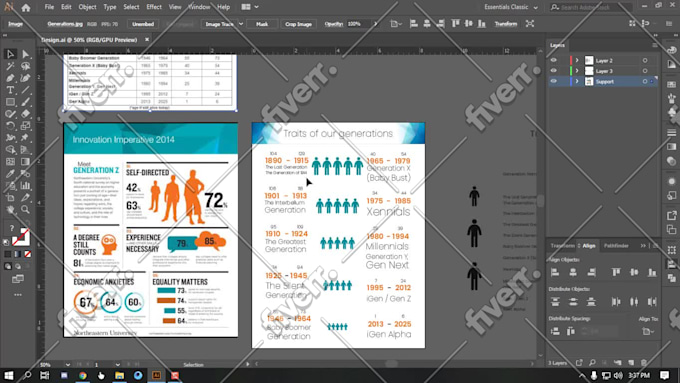Image resolution: width=680 pixels, height=383 pixels.
Task: Click the Gradient color mode swatch
Action: 18,254
